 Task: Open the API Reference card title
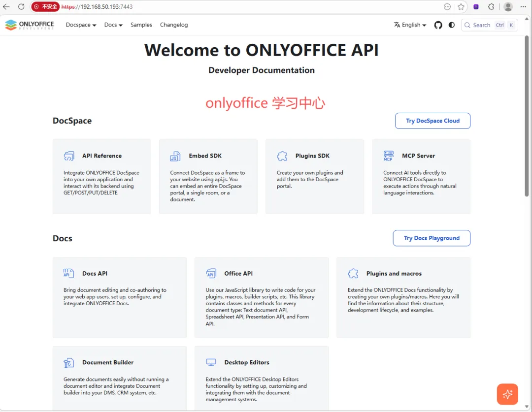(x=102, y=156)
